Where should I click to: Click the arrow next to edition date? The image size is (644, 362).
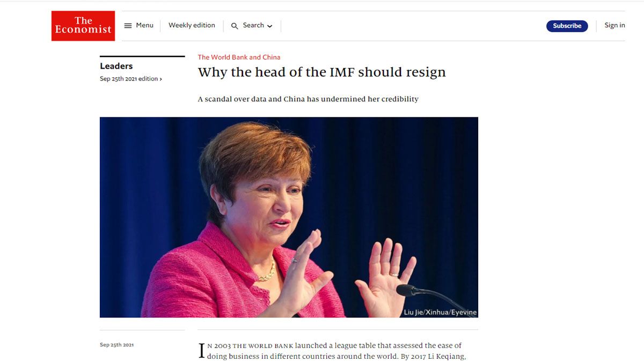(160, 79)
